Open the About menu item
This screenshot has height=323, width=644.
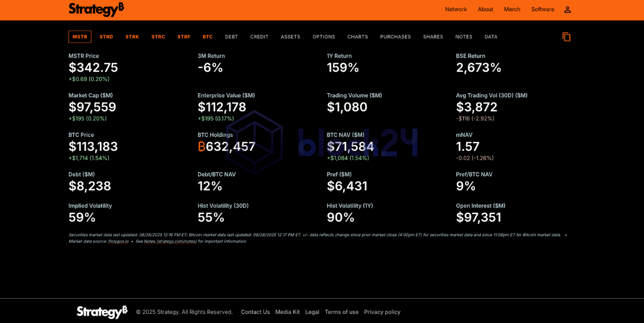click(x=485, y=9)
